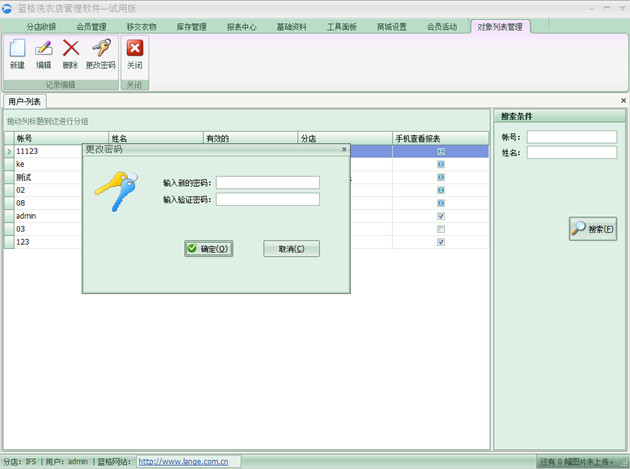Click the app logo icon in title bar
Screen dimensions: 630x469
[8, 9]
